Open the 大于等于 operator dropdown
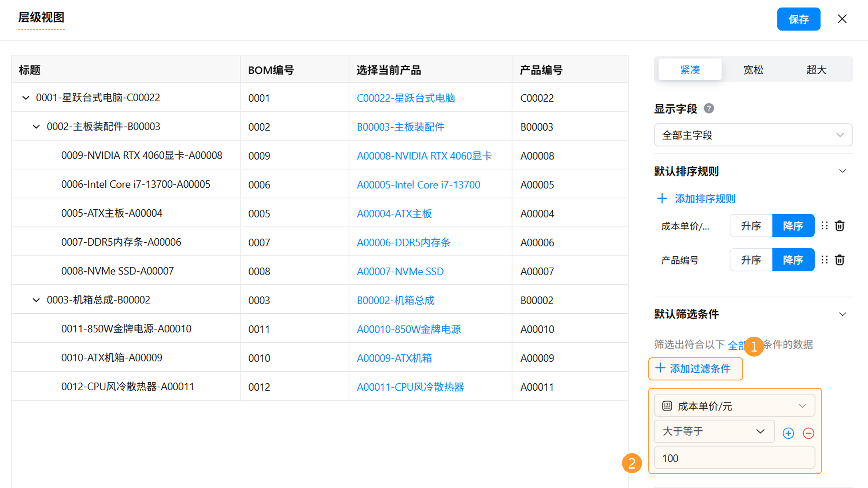The height and width of the screenshot is (488, 868). [714, 432]
